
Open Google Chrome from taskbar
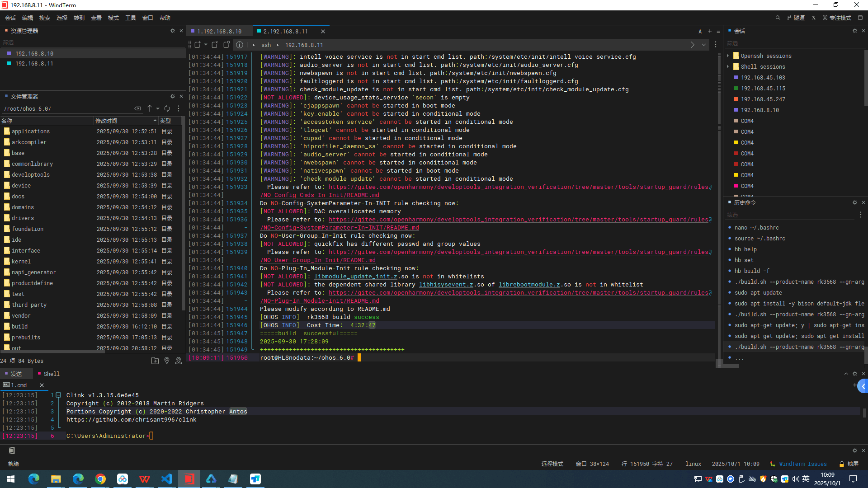[100, 479]
